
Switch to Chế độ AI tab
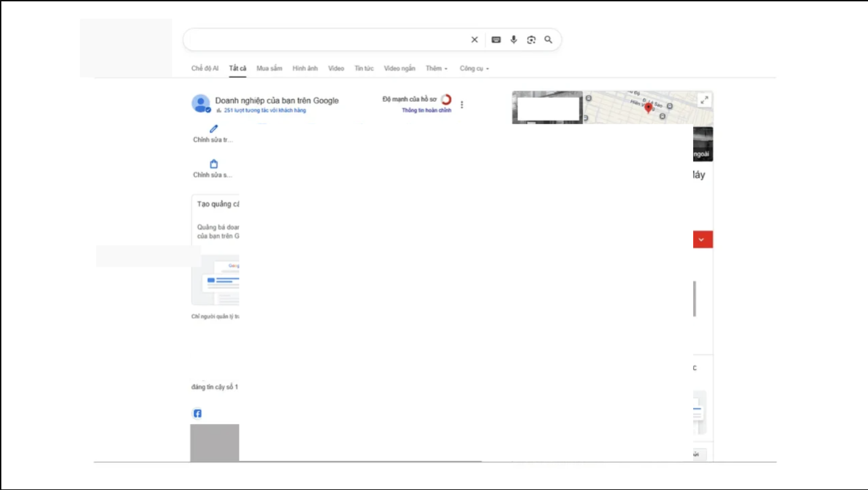click(x=205, y=69)
